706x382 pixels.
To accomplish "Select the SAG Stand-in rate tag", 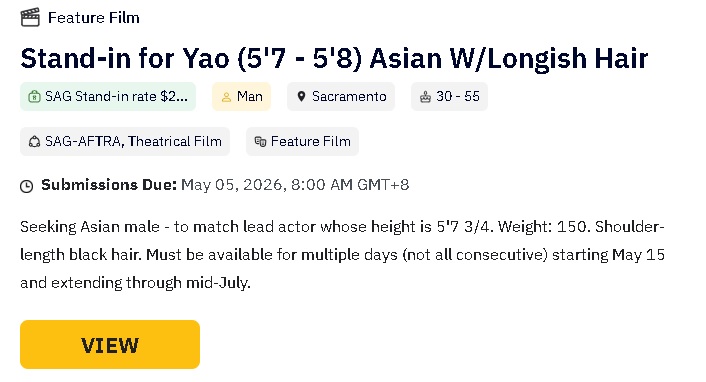I will [108, 96].
